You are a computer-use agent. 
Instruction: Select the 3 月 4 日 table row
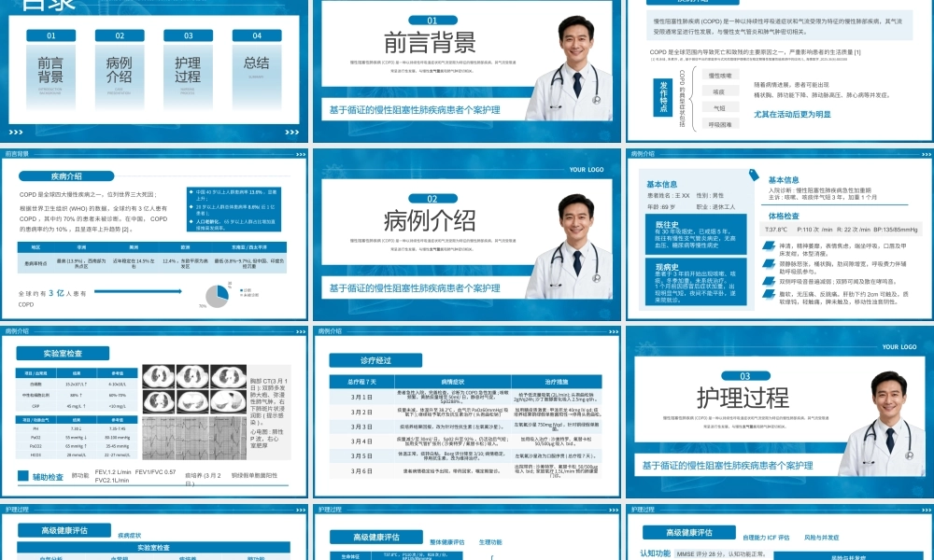point(466,441)
